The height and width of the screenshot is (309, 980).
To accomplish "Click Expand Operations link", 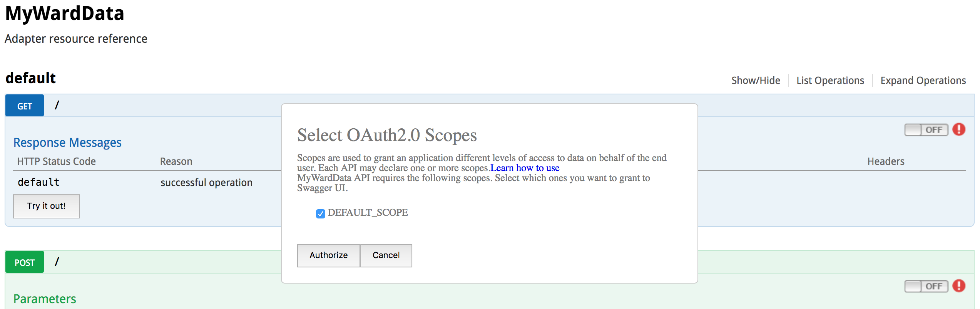I will tap(923, 81).
